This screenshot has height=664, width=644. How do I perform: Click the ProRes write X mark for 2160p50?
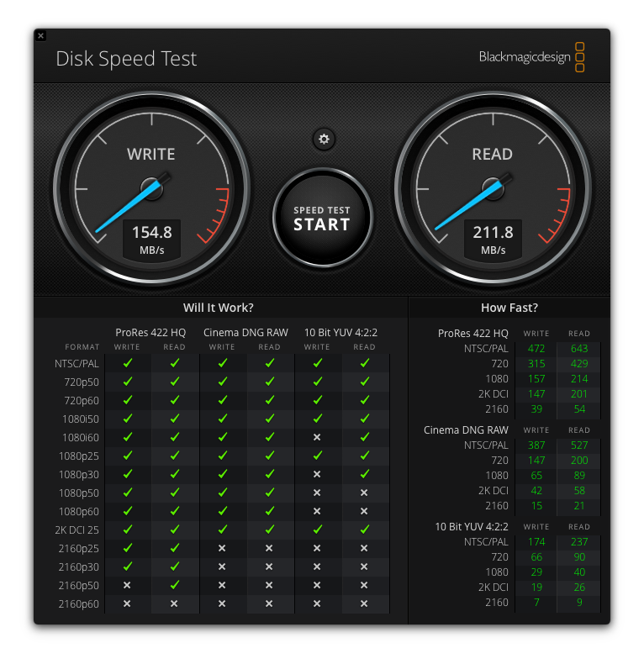[127, 585]
